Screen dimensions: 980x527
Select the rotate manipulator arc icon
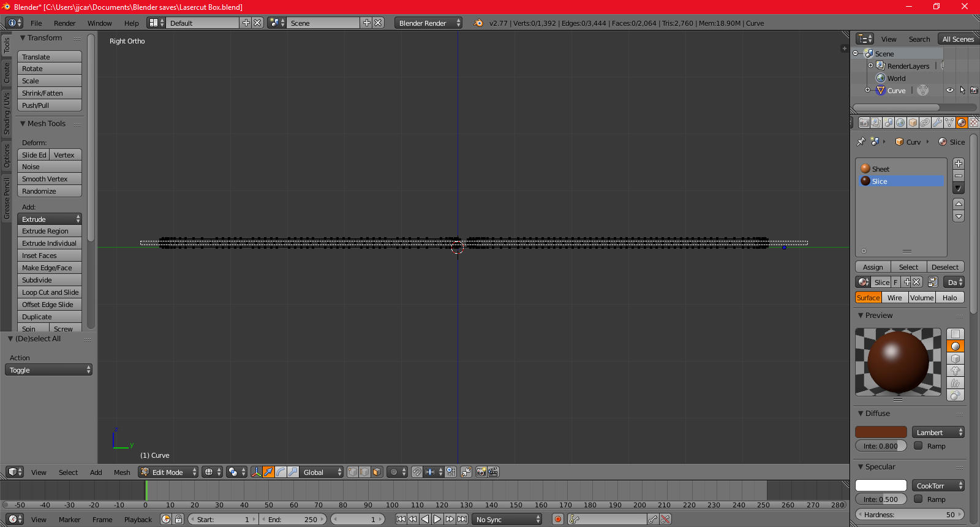(281, 472)
